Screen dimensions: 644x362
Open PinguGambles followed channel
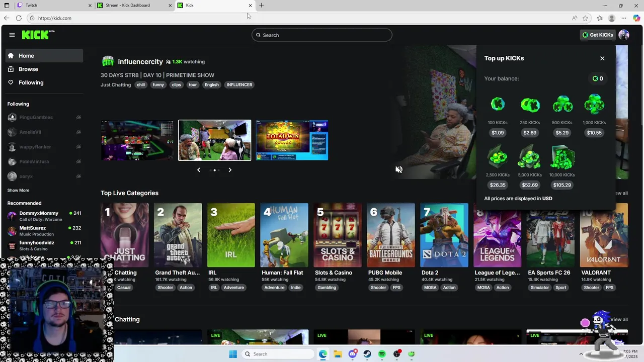point(44,117)
